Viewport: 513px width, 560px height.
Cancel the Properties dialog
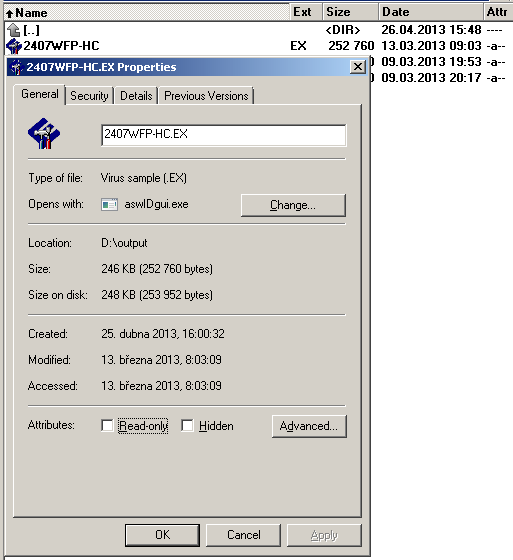pos(243,535)
